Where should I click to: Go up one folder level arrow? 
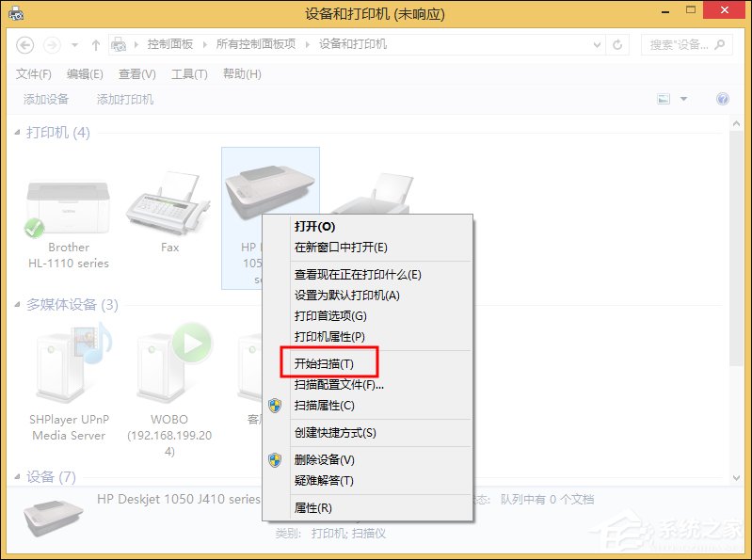[x=96, y=44]
